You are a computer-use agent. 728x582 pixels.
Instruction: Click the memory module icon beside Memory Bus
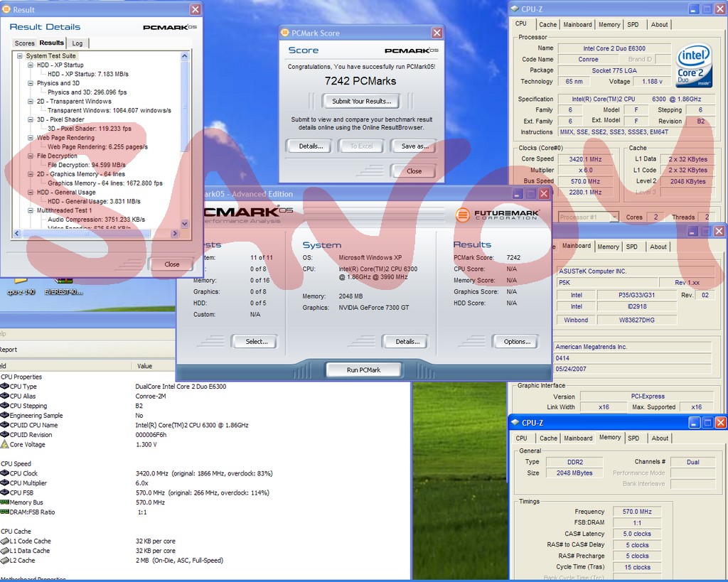tap(5, 502)
